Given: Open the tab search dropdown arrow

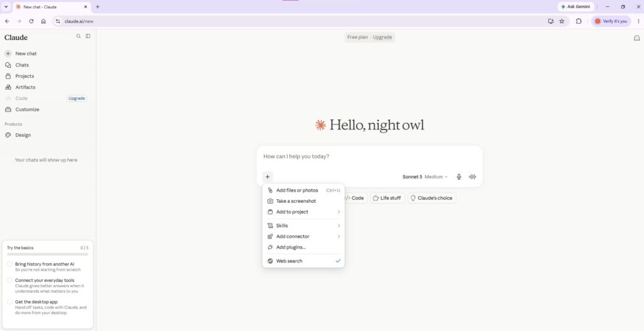Looking at the screenshot, I should (x=6, y=6).
